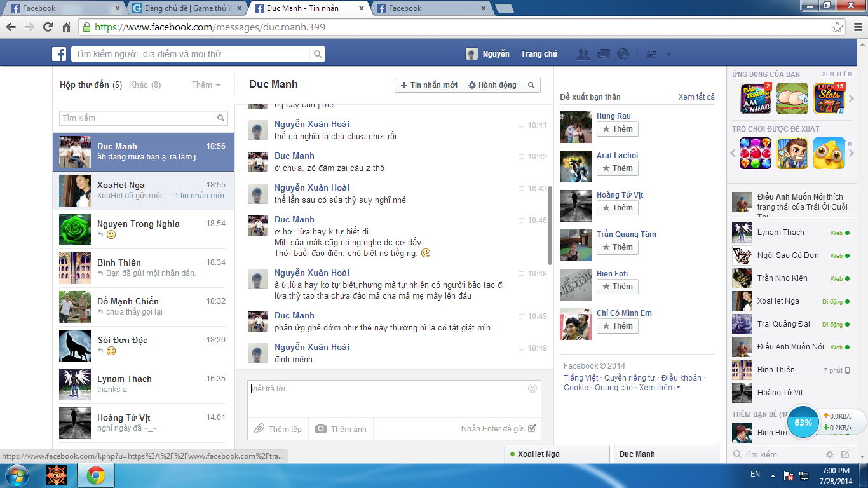Image resolution: width=868 pixels, height=488 pixels.
Task: Click search conversation magnifier button
Action: (x=531, y=85)
